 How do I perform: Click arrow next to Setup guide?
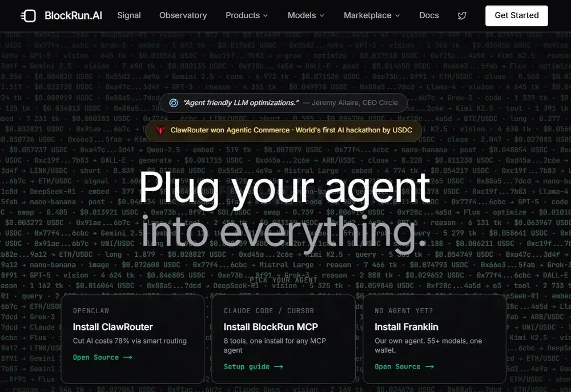coord(279,367)
